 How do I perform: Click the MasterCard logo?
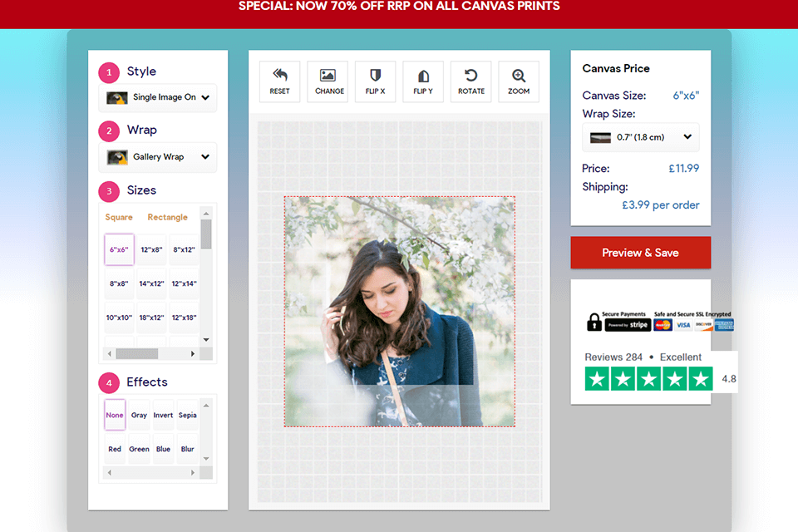(663, 325)
